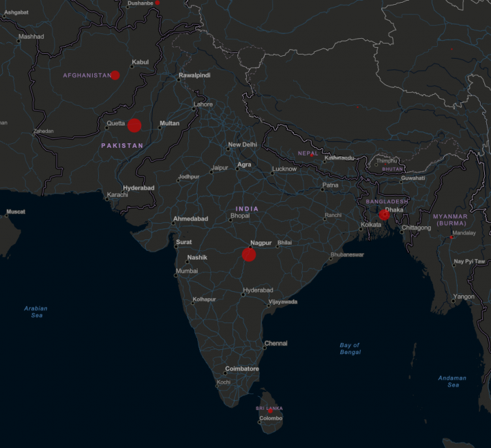Click the red marker beside Afghanistan label
This screenshot has width=491, height=448.
tap(115, 75)
